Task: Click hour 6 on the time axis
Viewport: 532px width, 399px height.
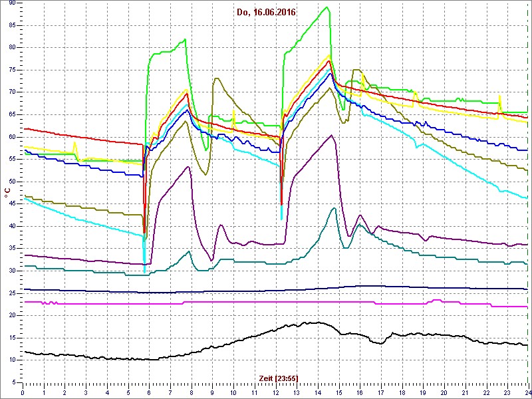Action: click(149, 392)
